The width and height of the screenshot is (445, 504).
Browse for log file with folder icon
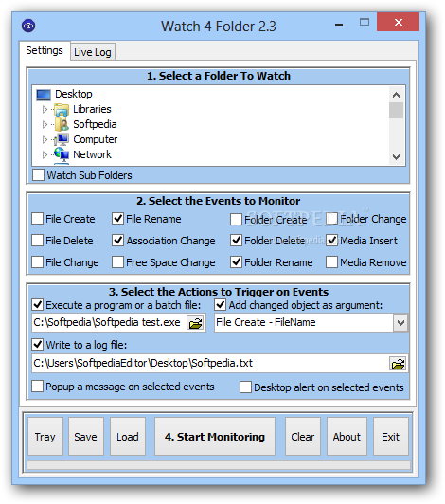pos(398,364)
